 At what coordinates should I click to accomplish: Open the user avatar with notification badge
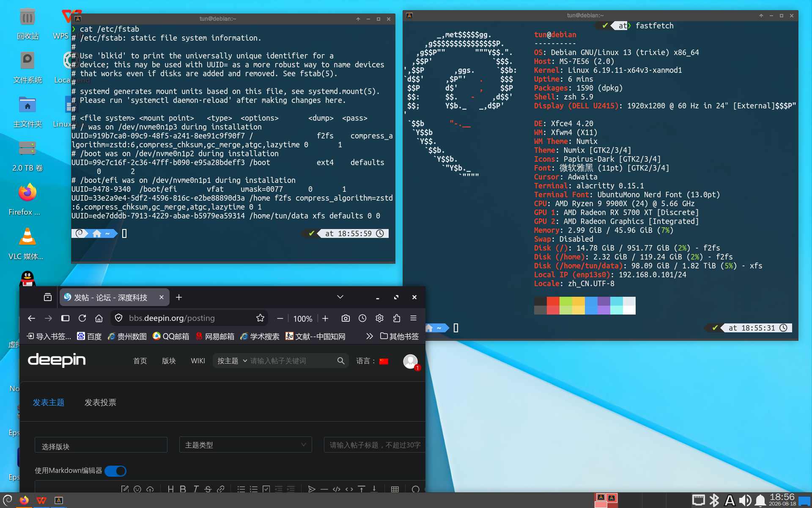(411, 362)
